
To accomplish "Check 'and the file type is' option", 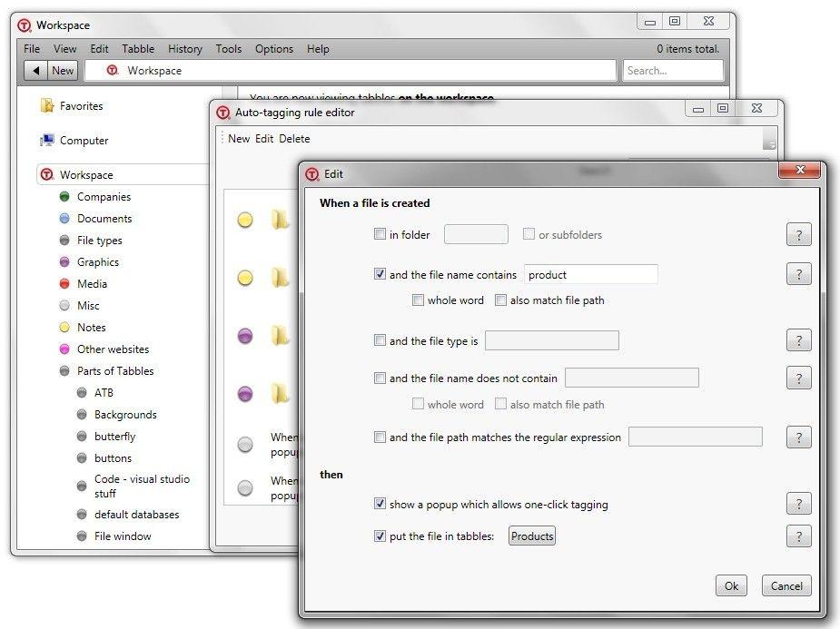I will pyautogui.click(x=380, y=340).
